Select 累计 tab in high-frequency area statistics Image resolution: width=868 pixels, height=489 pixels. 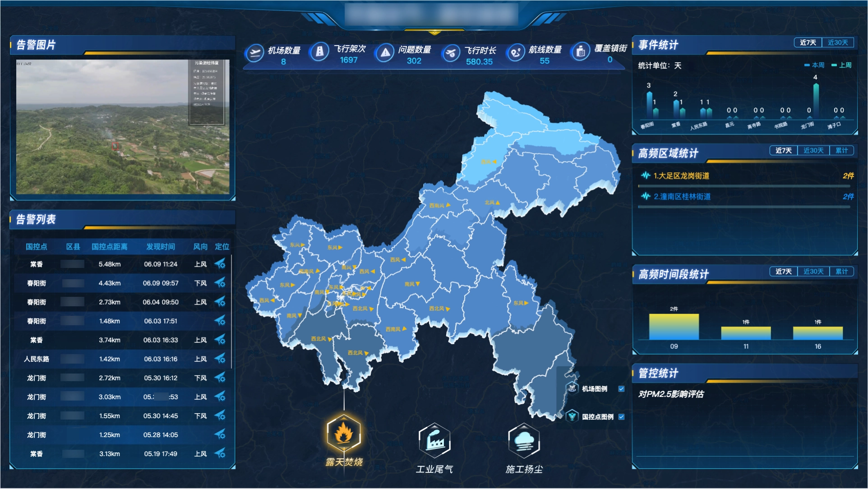pyautogui.click(x=841, y=151)
